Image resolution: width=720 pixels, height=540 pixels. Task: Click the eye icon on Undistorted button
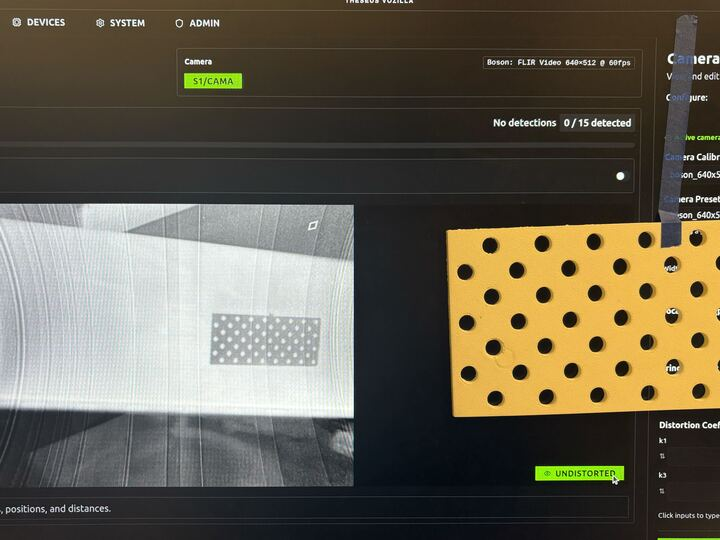547,473
